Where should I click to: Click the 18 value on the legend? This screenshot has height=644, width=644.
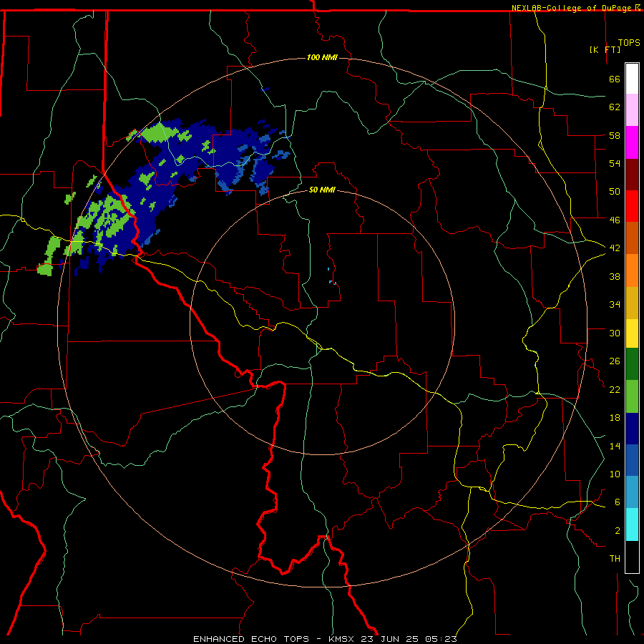point(615,418)
